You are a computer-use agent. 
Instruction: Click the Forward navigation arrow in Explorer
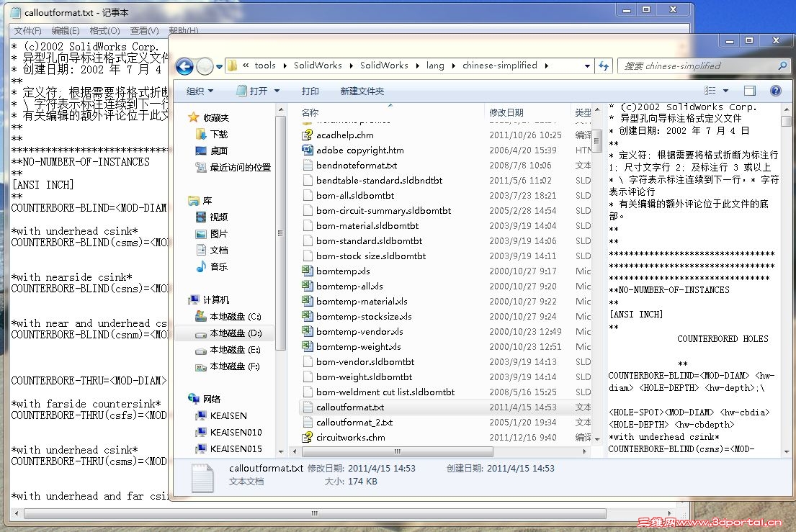[x=205, y=66]
